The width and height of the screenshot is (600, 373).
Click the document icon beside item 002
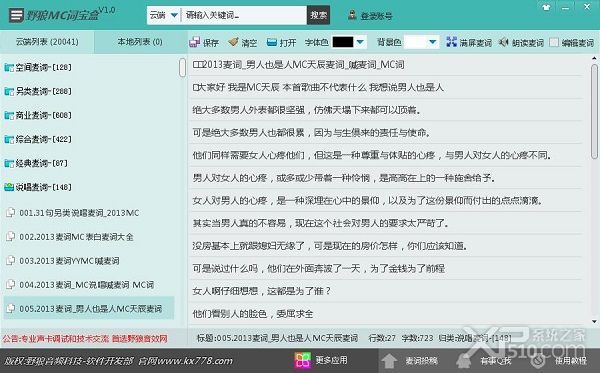click(x=11, y=236)
